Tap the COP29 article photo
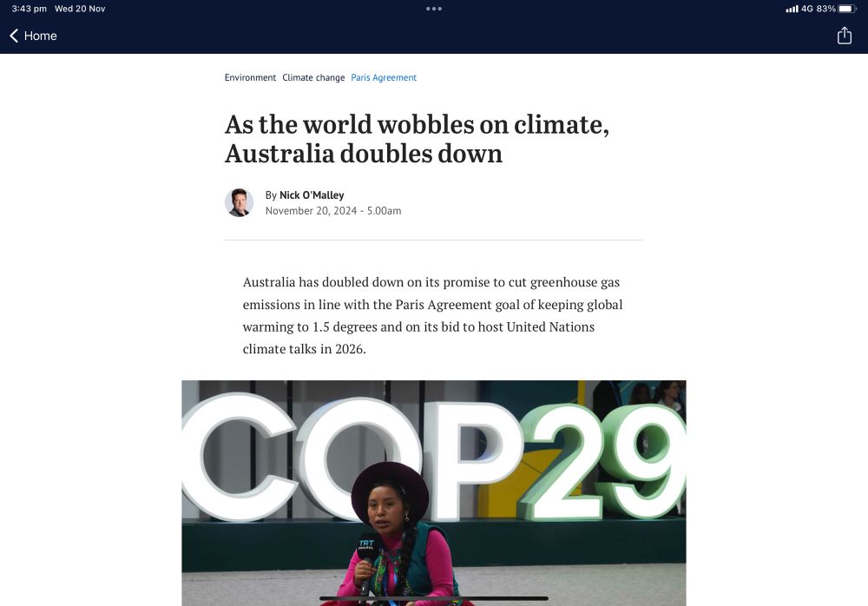The width and height of the screenshot is (868, 606). [434, 493]
